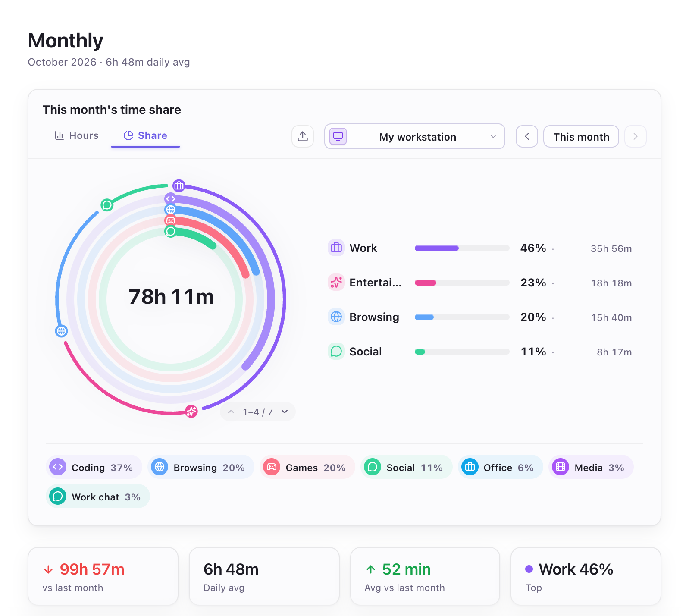Switch to the Hours tab
The image size is (689, 616).
click(77, 135)
